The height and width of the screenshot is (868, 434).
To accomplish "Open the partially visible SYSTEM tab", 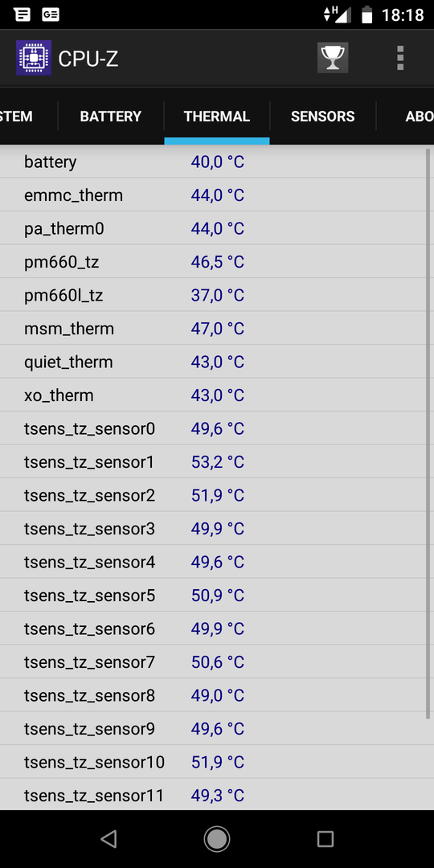I will [17, 117].
